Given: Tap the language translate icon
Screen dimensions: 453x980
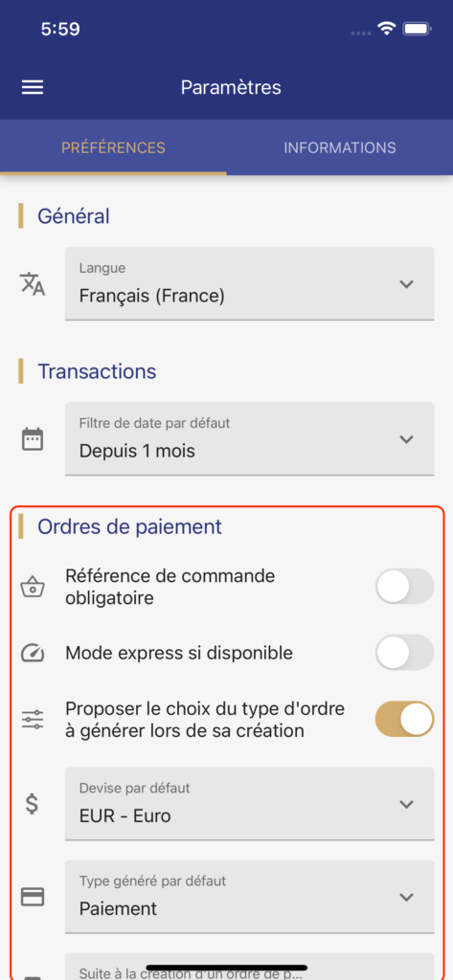Looking at the screenshot, I should (x=33, y=283).
